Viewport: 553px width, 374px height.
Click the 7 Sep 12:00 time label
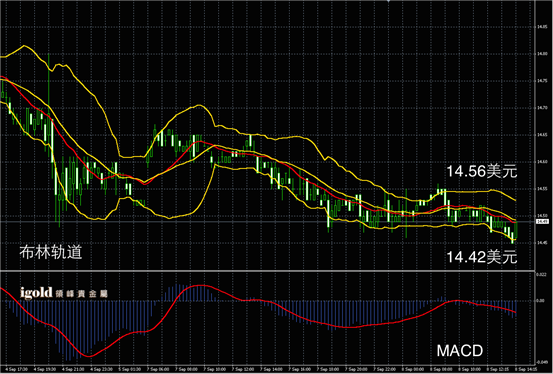pyautogui.click(x=243, y=369)
